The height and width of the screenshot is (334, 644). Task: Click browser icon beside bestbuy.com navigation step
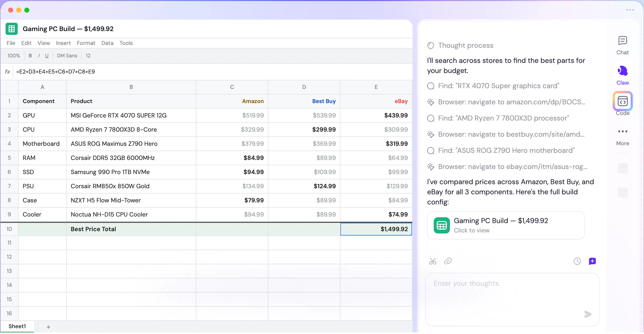click(431, 134)
